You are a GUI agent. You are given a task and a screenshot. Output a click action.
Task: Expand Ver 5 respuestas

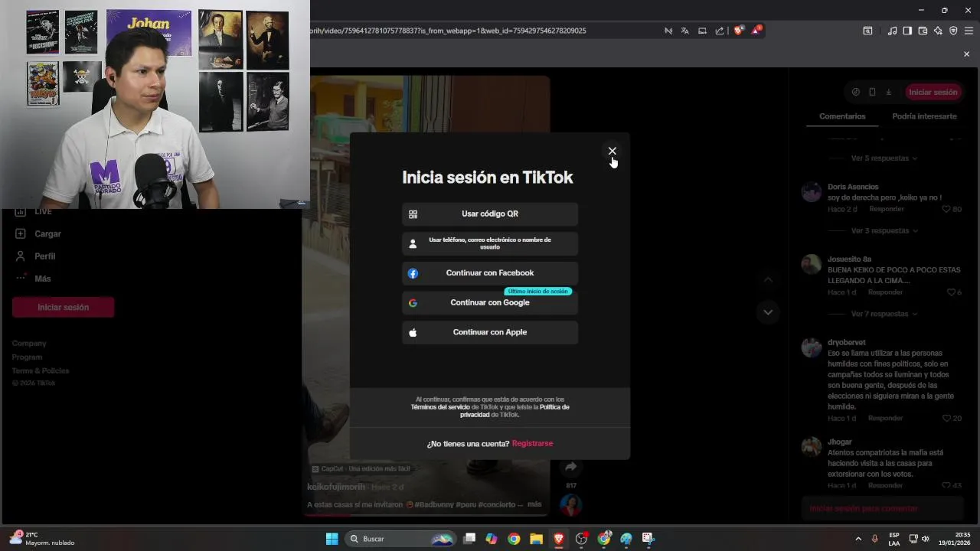884,158
